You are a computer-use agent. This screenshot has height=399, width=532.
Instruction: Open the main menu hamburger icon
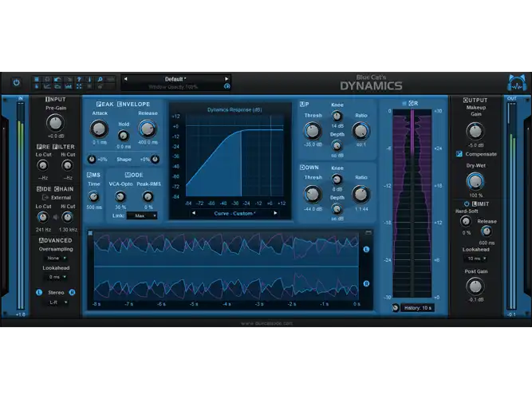pyautogui.click(x=37, y=80)
